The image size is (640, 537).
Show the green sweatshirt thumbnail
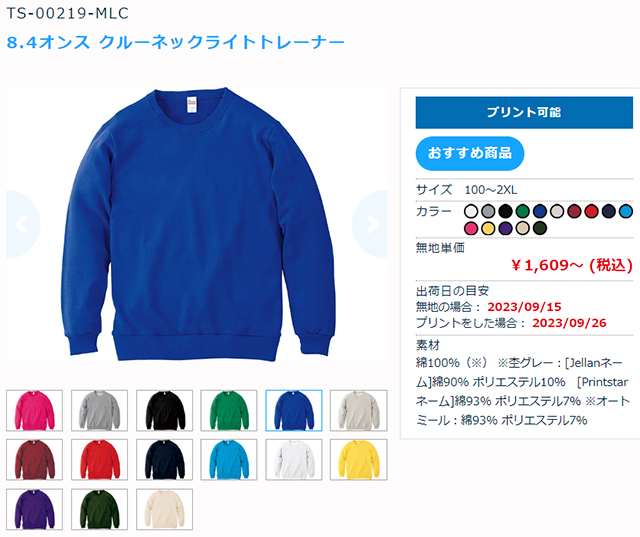coord(229,411)
